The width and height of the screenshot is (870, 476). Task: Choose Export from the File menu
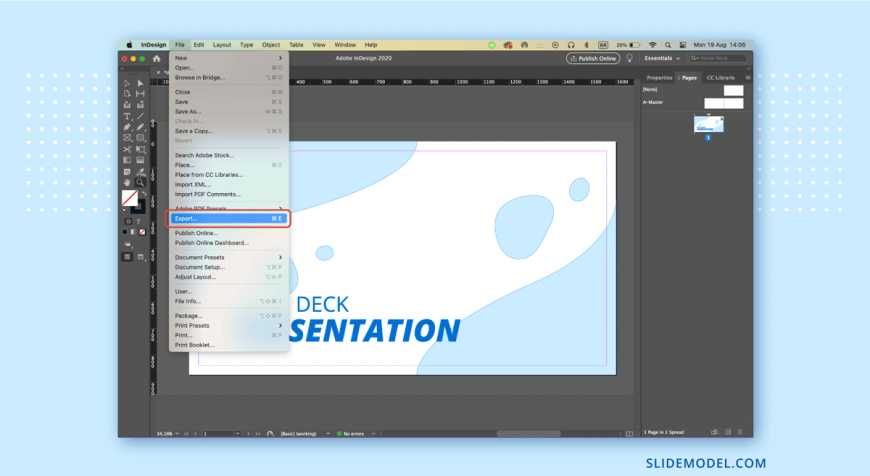229,219
